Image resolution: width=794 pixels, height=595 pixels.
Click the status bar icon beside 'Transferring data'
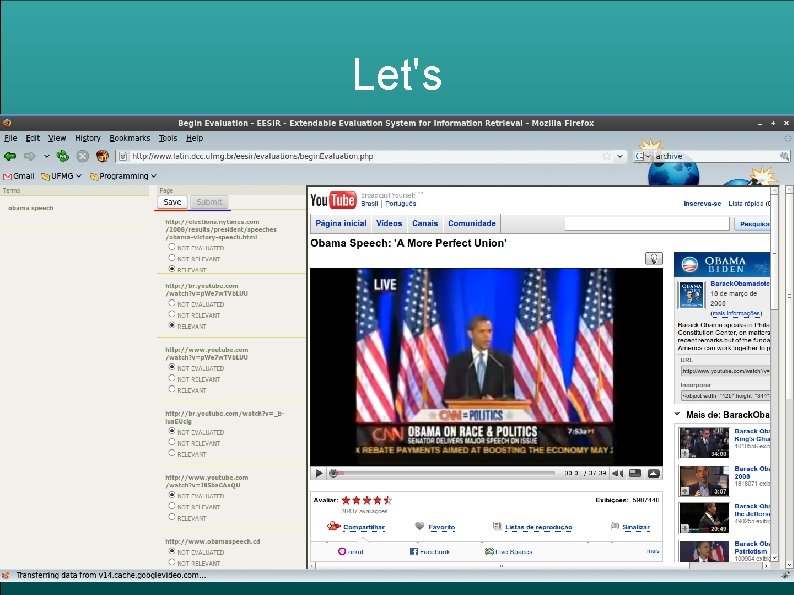(x=6, y=575)
